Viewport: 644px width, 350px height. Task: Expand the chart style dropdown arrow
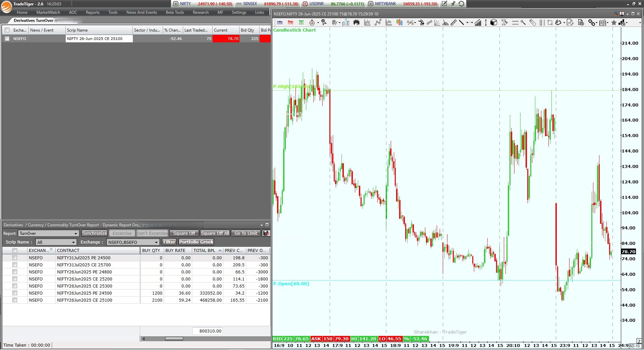(x=339, y=23)
